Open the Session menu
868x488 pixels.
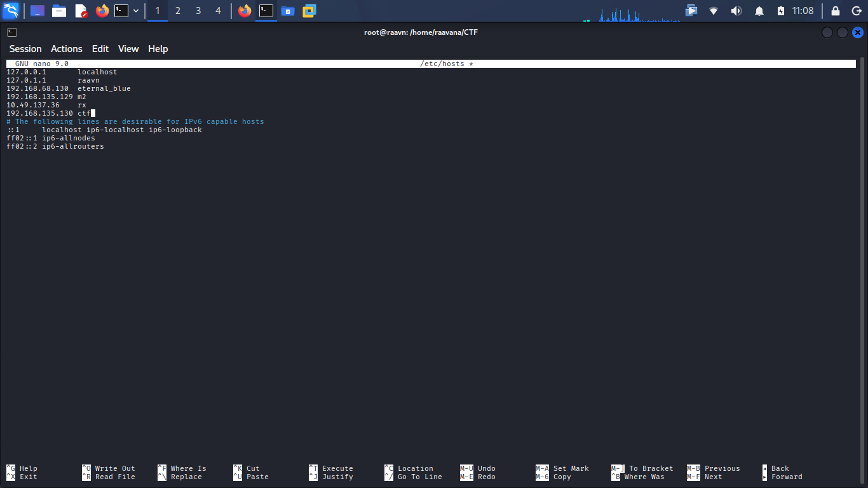pos(25,49)
